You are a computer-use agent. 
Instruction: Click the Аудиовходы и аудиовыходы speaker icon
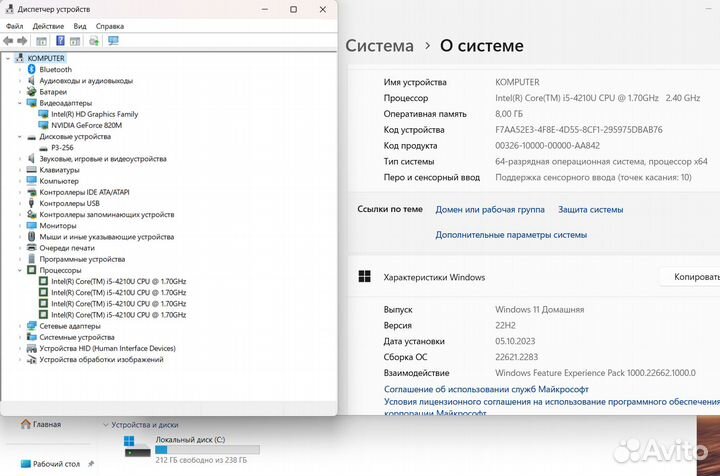tap(31, 80)
